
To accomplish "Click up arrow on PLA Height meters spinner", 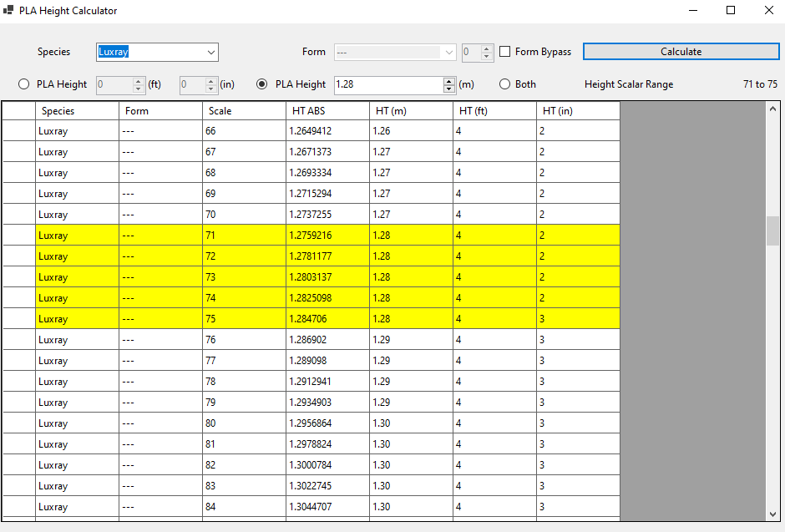I will pyautogui.click(x=449, y=81).
